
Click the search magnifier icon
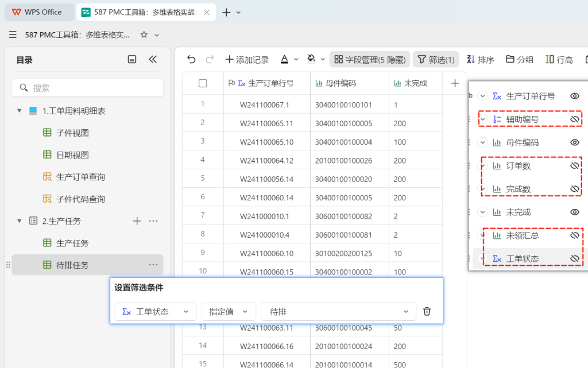pos(24,88)
